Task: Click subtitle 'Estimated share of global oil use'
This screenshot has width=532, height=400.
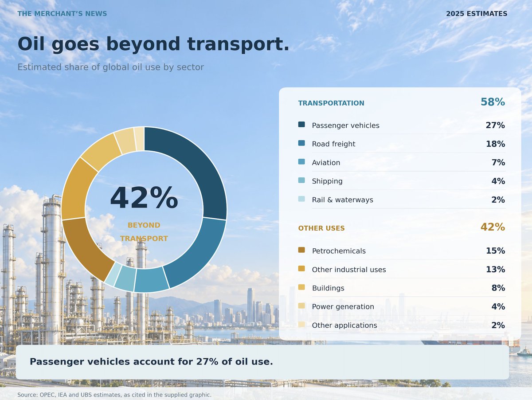Action: pyautogui.click(x=110, y=67)
